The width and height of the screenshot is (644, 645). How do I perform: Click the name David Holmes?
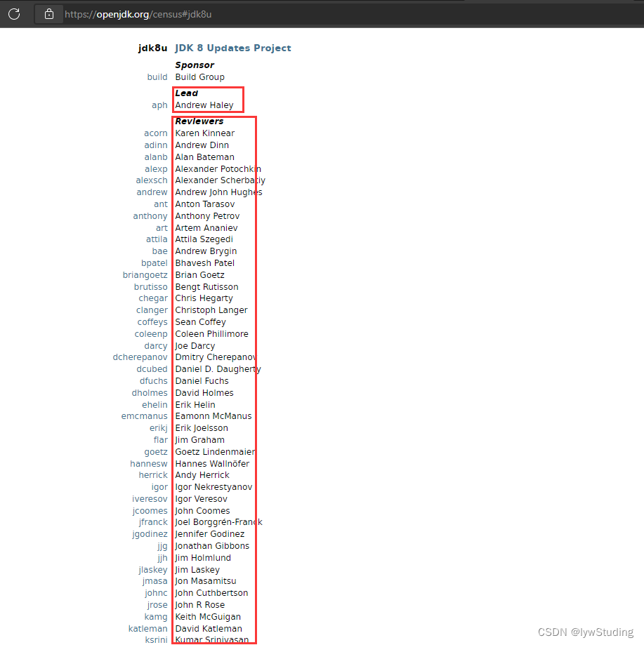[x=204, y=393]
